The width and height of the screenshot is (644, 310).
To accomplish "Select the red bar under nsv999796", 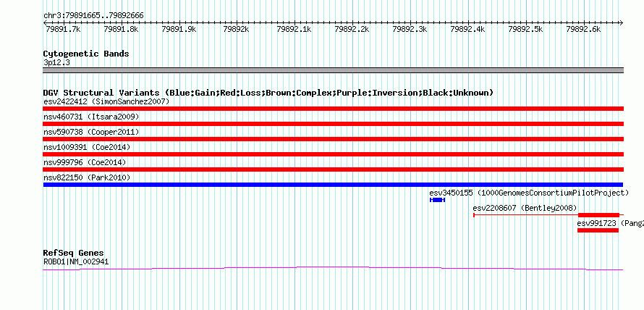I will pos(333,169).
